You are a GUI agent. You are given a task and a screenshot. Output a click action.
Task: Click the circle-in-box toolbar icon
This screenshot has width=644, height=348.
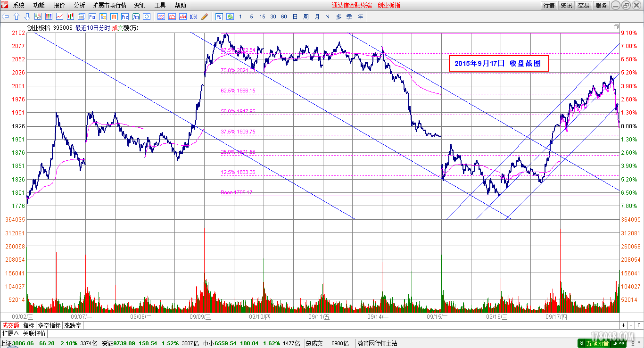click(146, 17)
